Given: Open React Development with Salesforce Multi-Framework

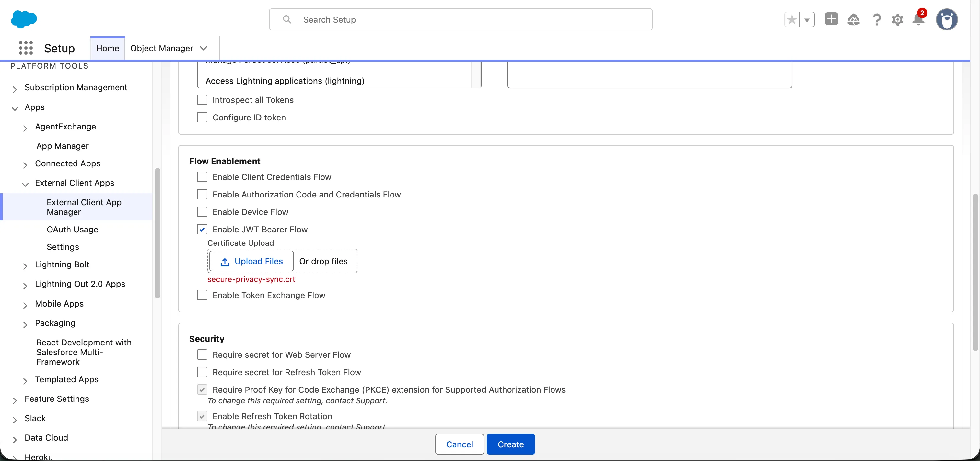Looking at the screenshot, I should coord(84,352).
